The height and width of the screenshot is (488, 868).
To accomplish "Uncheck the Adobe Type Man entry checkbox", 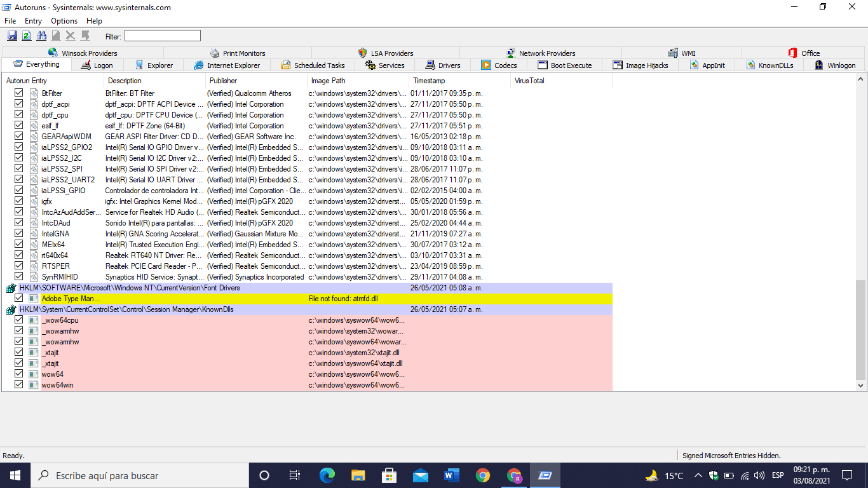I will tap(18, 299).
